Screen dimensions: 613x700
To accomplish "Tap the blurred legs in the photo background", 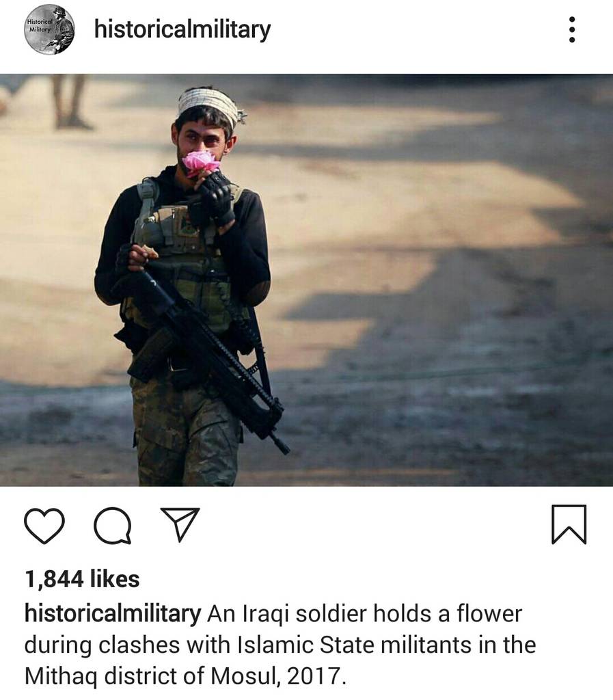I will coord(69,102).
